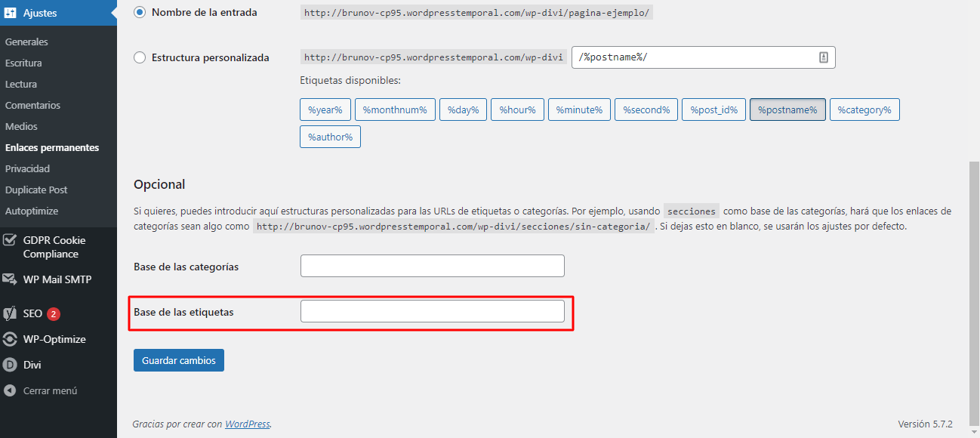
Task: Open Generales settings page
Action: coord(26,42)
